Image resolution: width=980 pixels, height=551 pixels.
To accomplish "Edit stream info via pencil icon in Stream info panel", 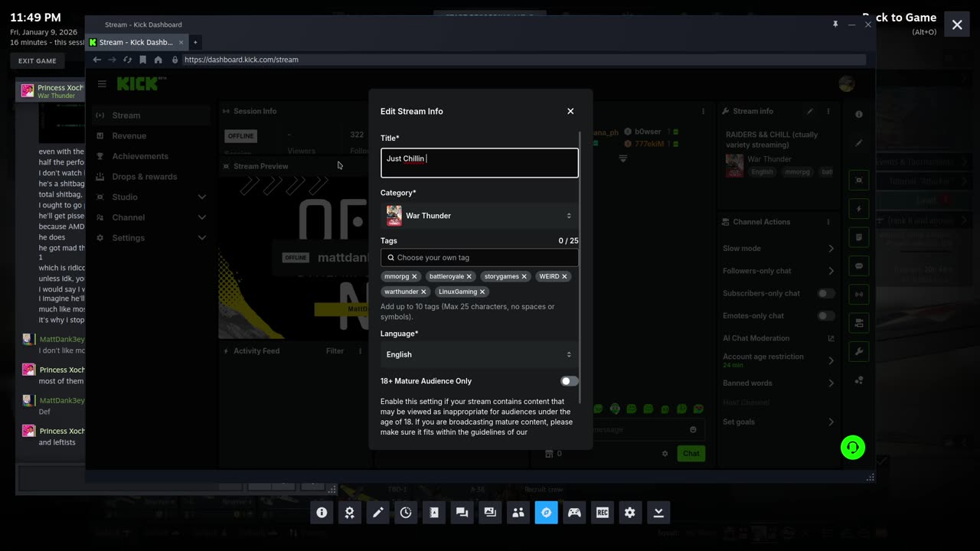I will [x=810, y=111].
